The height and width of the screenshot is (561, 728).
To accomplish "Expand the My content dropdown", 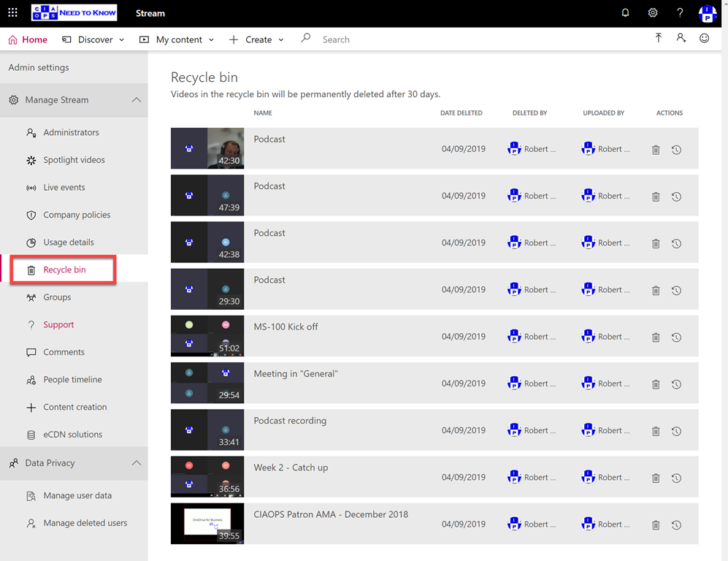I will pyautogui.click(x=177, y=39).
